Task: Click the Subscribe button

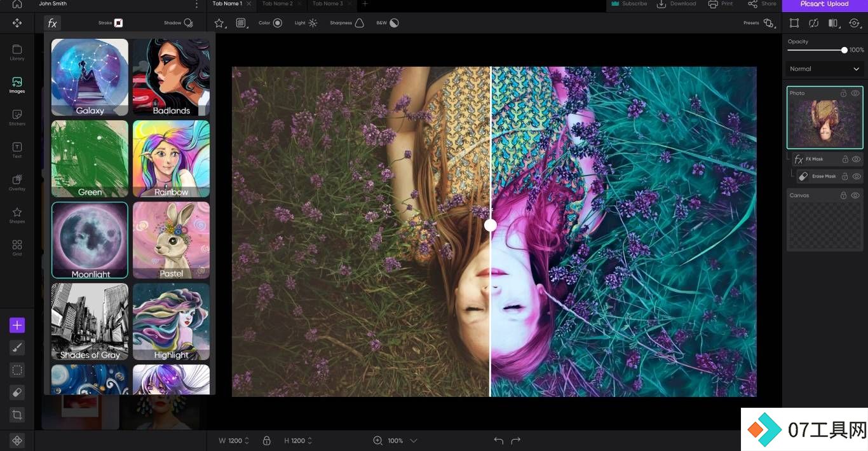Action: tap(628, 4)
